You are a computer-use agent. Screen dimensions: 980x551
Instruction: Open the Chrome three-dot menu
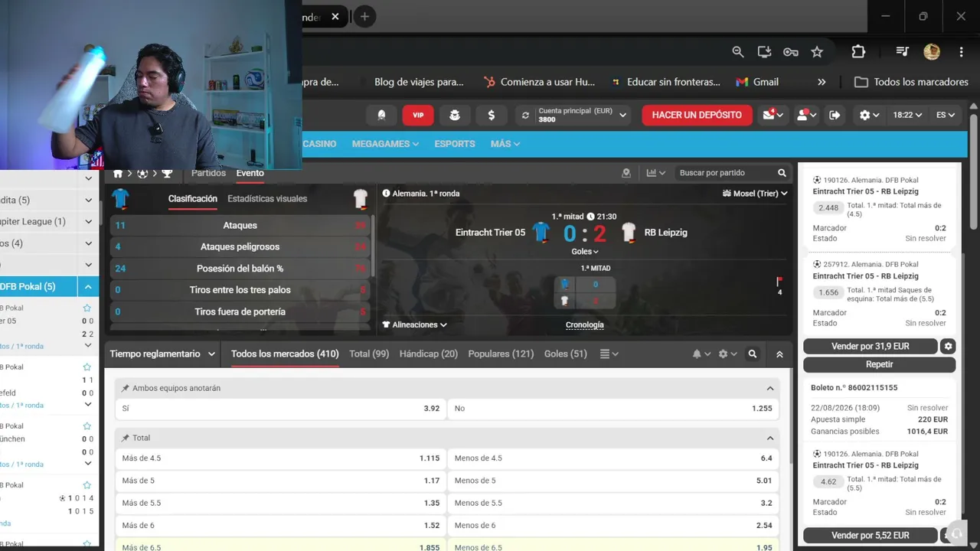pos(961,51)
